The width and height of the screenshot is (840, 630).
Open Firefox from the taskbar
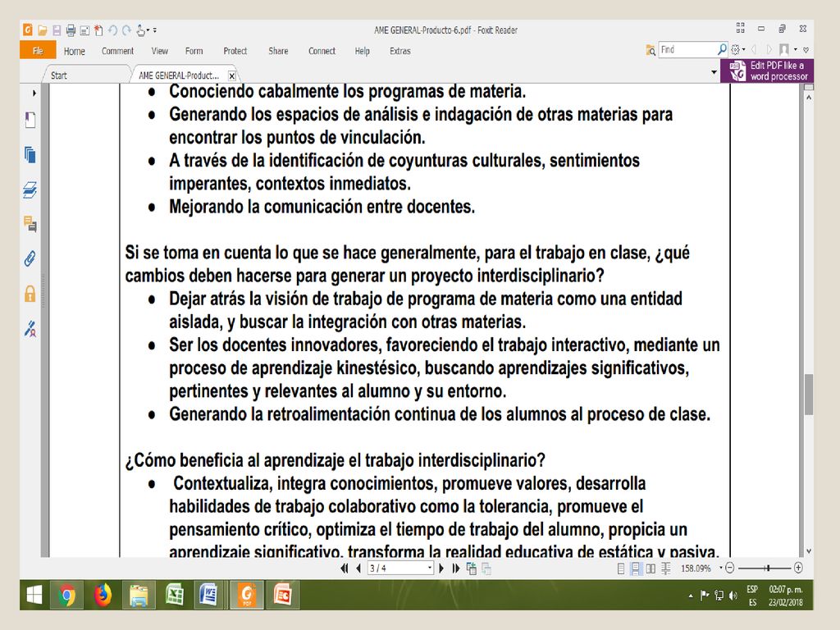pyautogui.click(x=103, y=596)
